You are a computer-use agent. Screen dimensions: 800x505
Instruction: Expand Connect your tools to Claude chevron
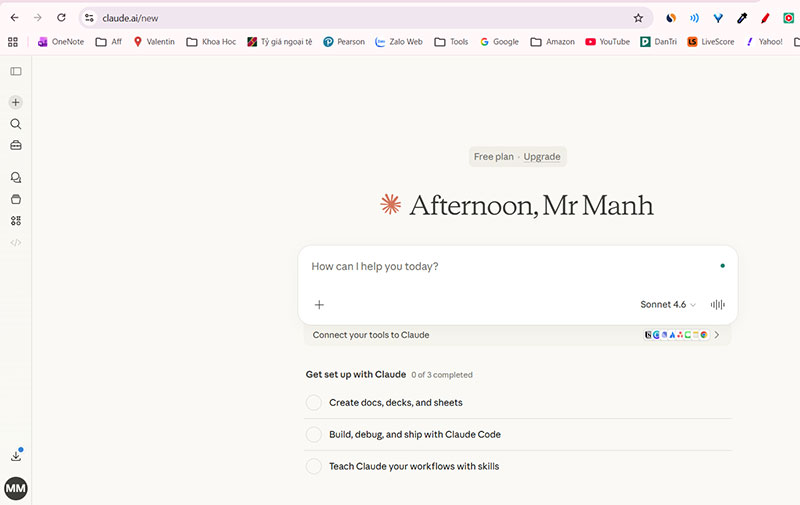coord(716,335)
